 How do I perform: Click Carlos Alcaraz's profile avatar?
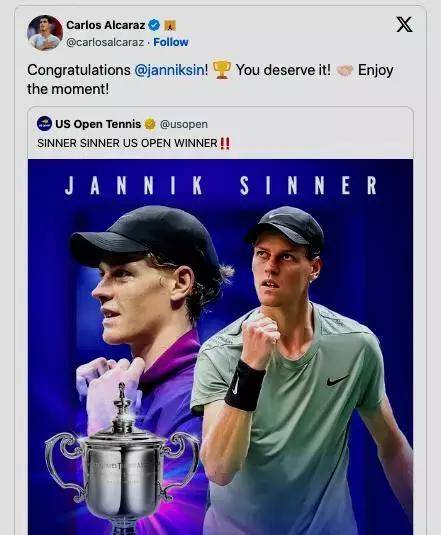tap(45, 33)
